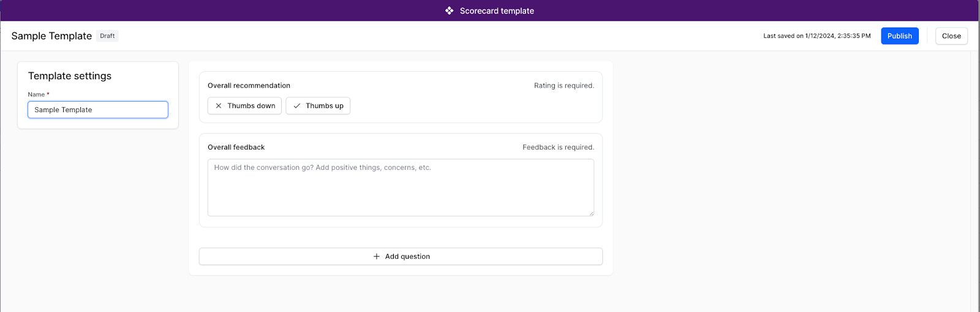Click the Template settings heading
The height and width of the screenshot is (312, 980).
[70, 76]
